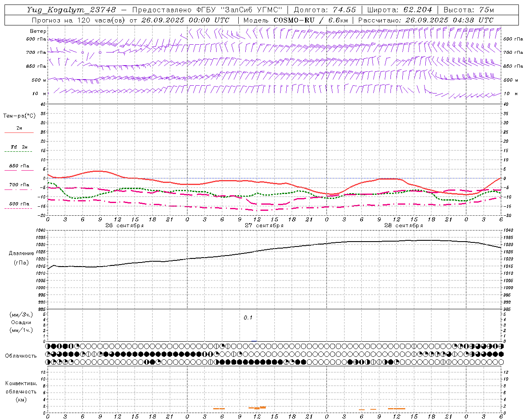Click the Осадки precipitation panel label
The width and height of the screenshot is (525, 420).
[21, 322]
